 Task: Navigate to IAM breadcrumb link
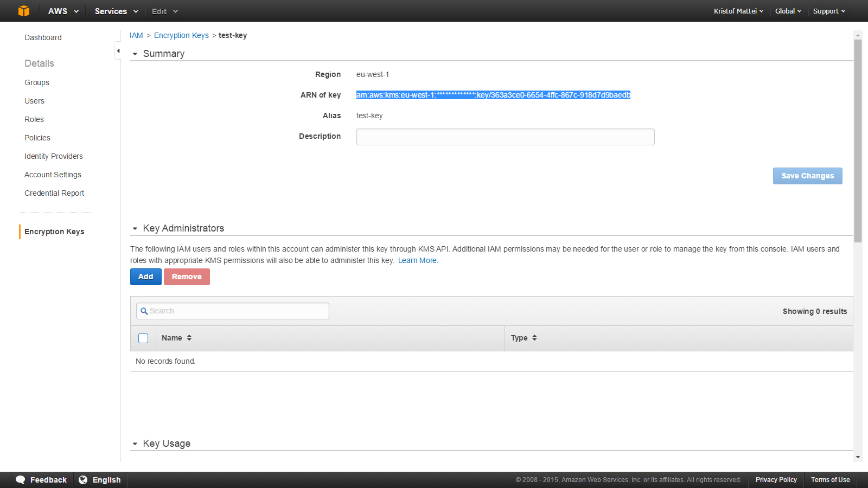pyautogui.click(x=136, y=35)
